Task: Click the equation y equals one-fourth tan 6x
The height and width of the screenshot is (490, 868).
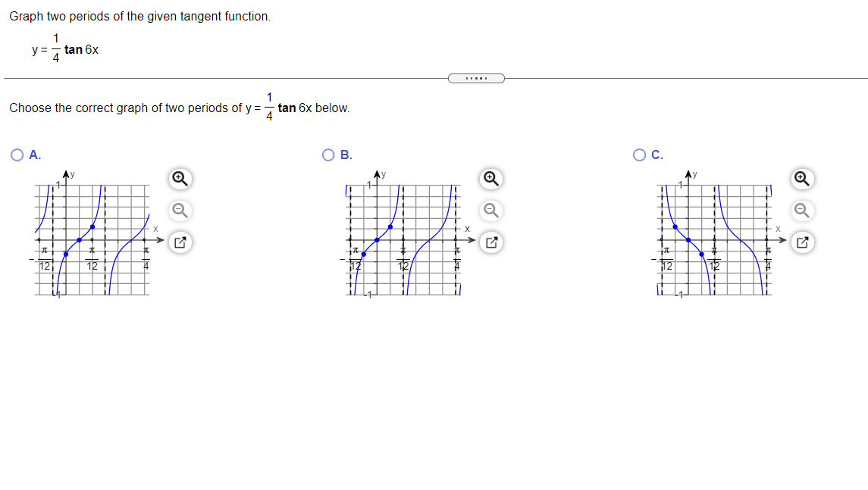Action: pos(64,48)
